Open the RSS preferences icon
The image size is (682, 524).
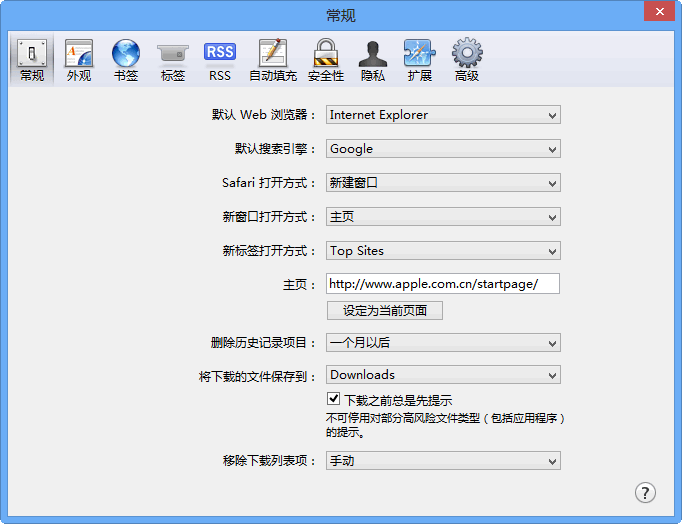(x=220, y=60)
